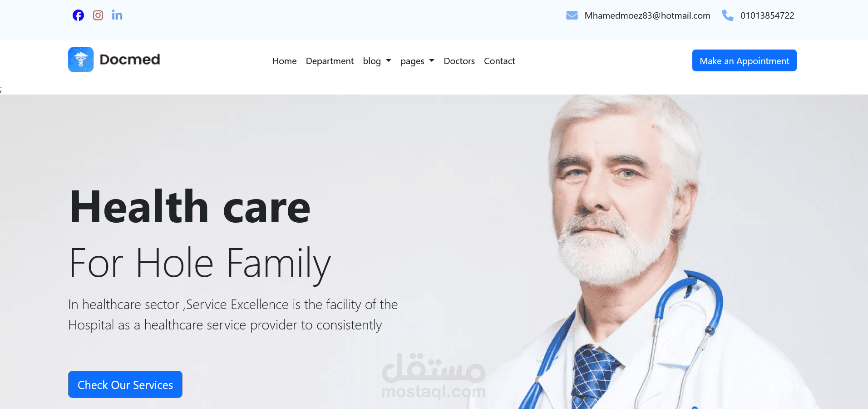
Task: Click the Docmed caduceus logo icon
Action: coord(81,60)
